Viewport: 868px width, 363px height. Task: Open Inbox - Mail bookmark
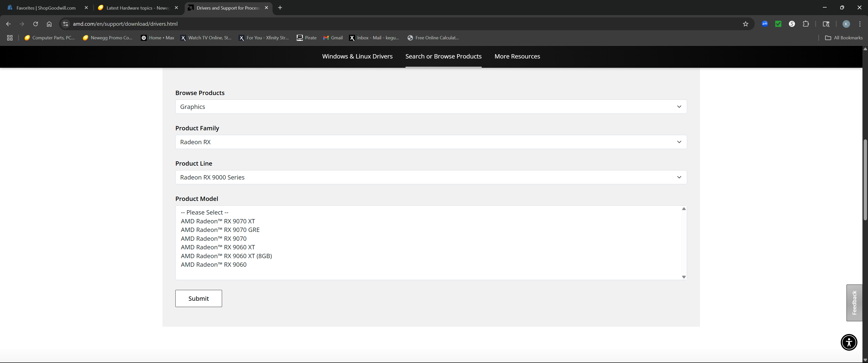(x=374, y=38)
